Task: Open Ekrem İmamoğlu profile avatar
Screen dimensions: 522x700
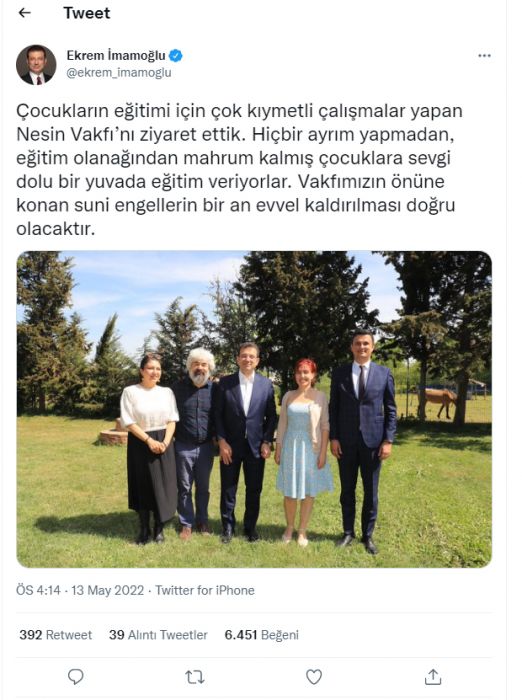Action: point(36,65)
